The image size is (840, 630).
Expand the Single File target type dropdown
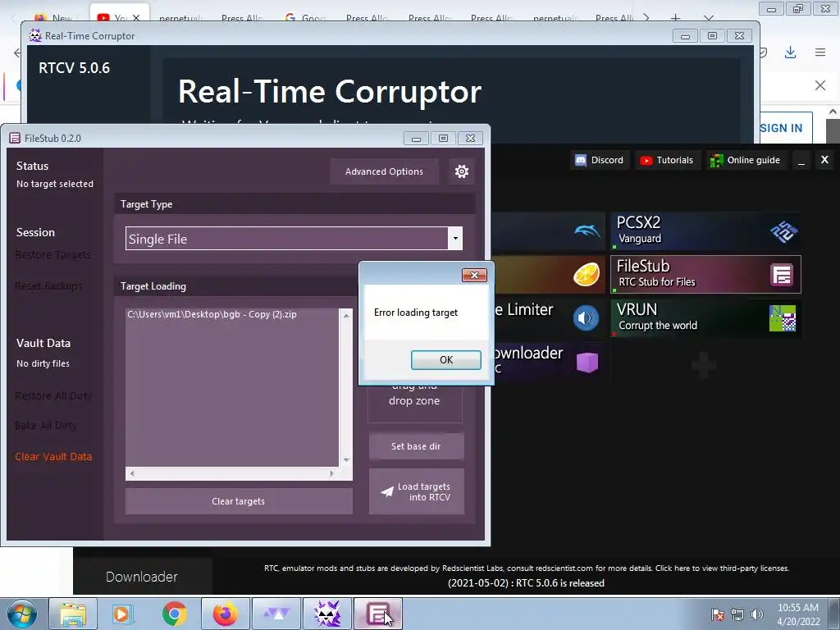(x=454, y=239)
